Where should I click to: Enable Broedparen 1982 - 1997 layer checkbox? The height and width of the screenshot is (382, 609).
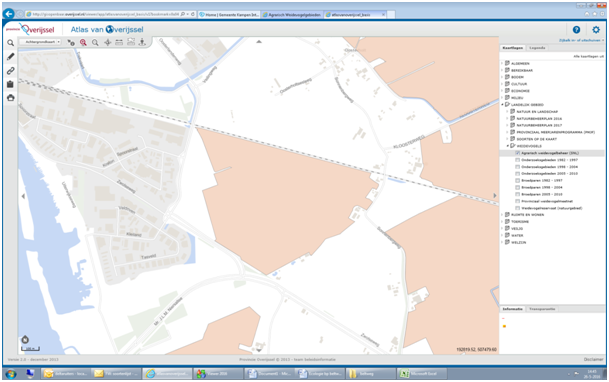point(517,181)
